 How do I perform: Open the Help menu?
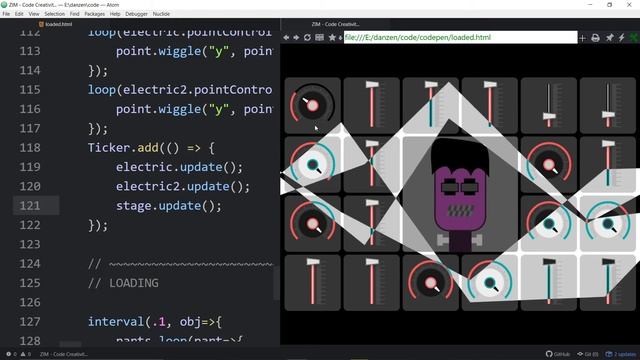click(115, 14)
